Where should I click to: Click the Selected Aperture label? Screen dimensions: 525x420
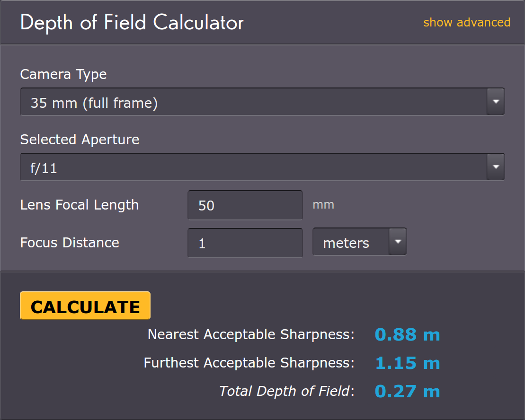[x=80, y=140]
